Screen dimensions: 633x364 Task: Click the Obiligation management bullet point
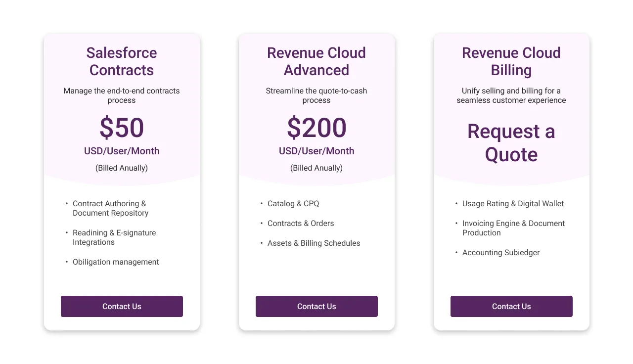(x=116, y=262)
